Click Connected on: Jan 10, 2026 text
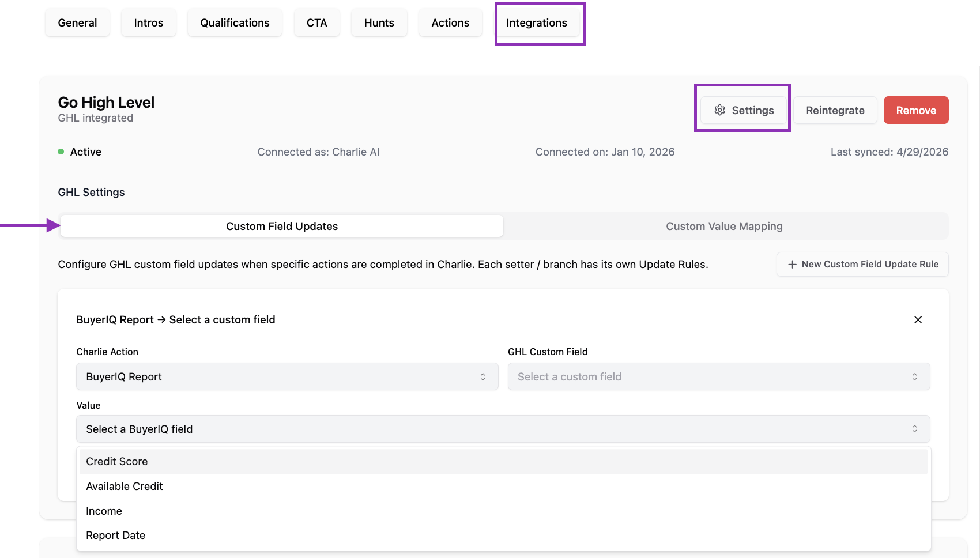Screen dimensions: 980x558 pyautogui.click(x=605, y=152)
